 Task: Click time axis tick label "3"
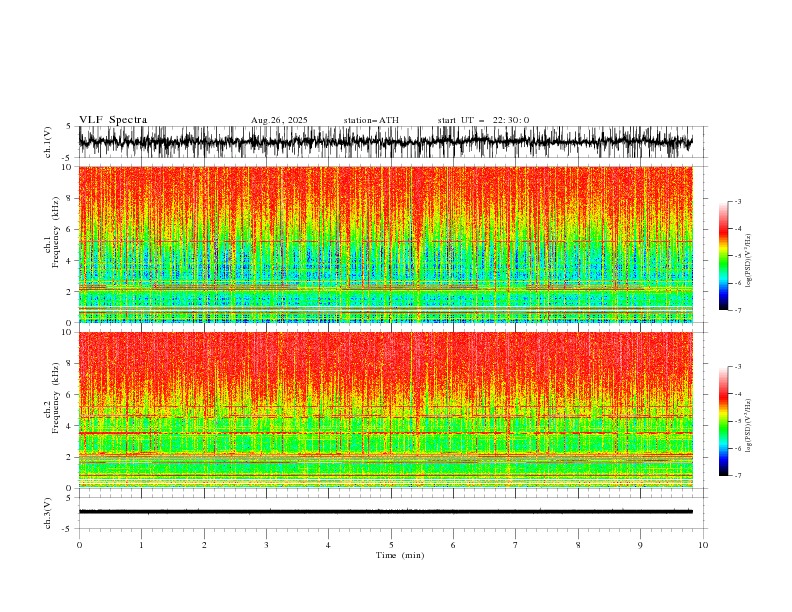[266, 545]
